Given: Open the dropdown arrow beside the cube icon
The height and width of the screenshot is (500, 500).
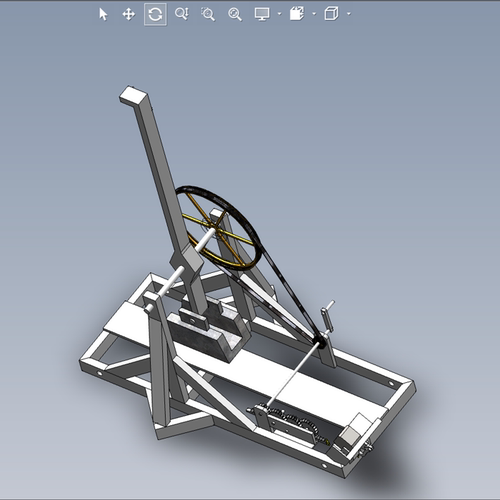Looking at the screenshot, I should tap(349, 14).
